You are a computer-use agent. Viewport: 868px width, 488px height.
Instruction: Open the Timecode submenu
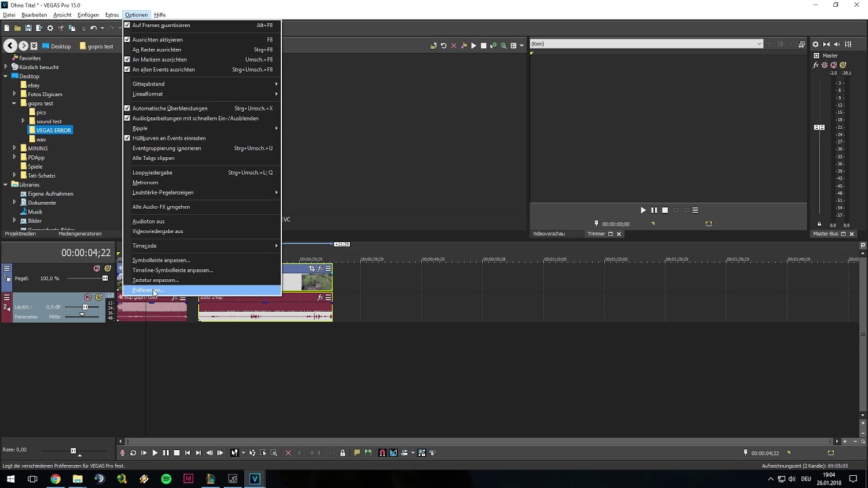click(x=202, y=246)
